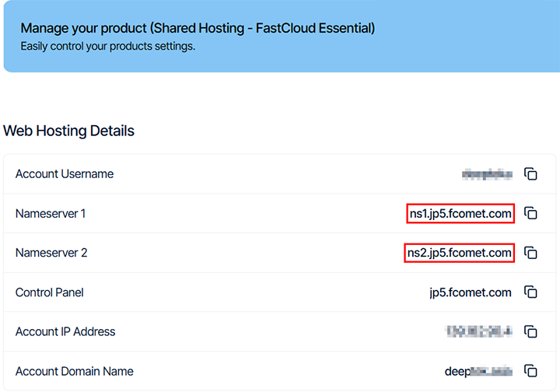
Task: Copy the Account Domain Name
Action: coord(530,371)
